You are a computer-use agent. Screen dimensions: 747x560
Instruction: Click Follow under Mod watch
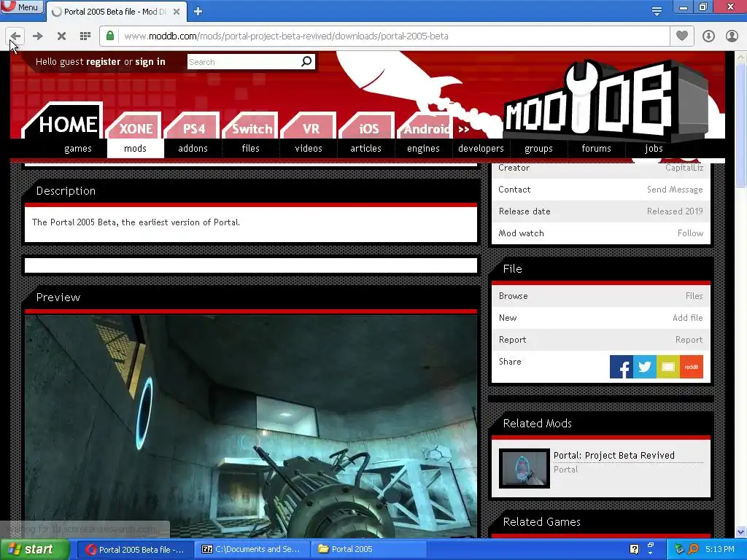[x=690, y=233]
